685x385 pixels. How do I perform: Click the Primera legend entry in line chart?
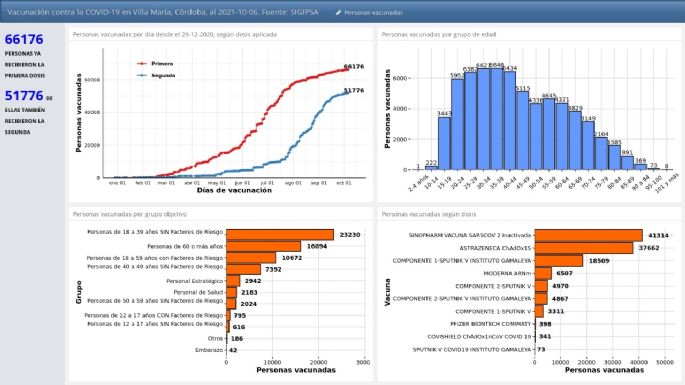(x=155, y=64)
